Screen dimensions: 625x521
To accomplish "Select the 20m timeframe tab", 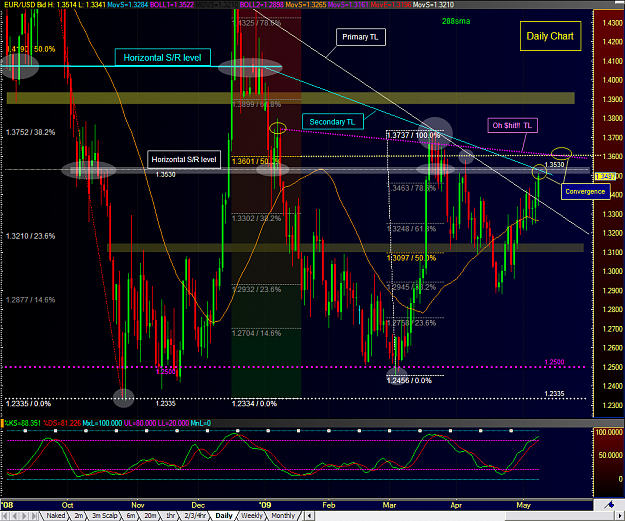I will coord(150,515).
